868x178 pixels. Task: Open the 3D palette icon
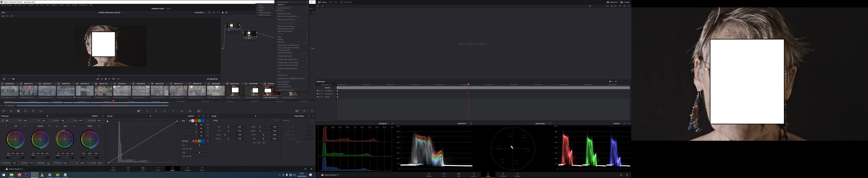pyautogui.click(x=305, y=111)
